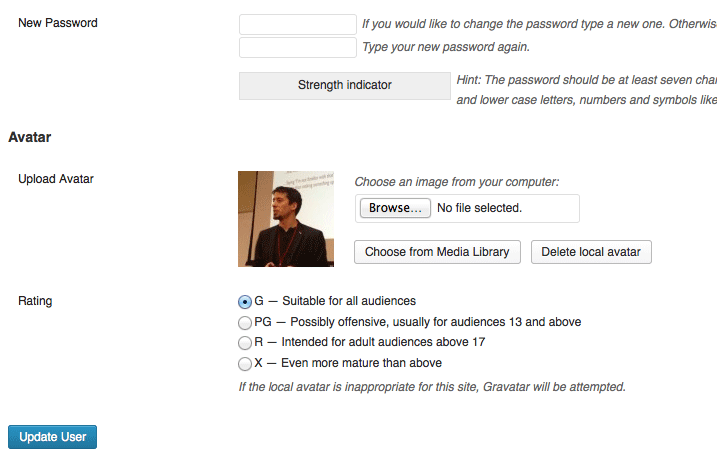Screen dimensions: 717x464
Task: Choose avatar from Media Library
Action: pos(437,252)
